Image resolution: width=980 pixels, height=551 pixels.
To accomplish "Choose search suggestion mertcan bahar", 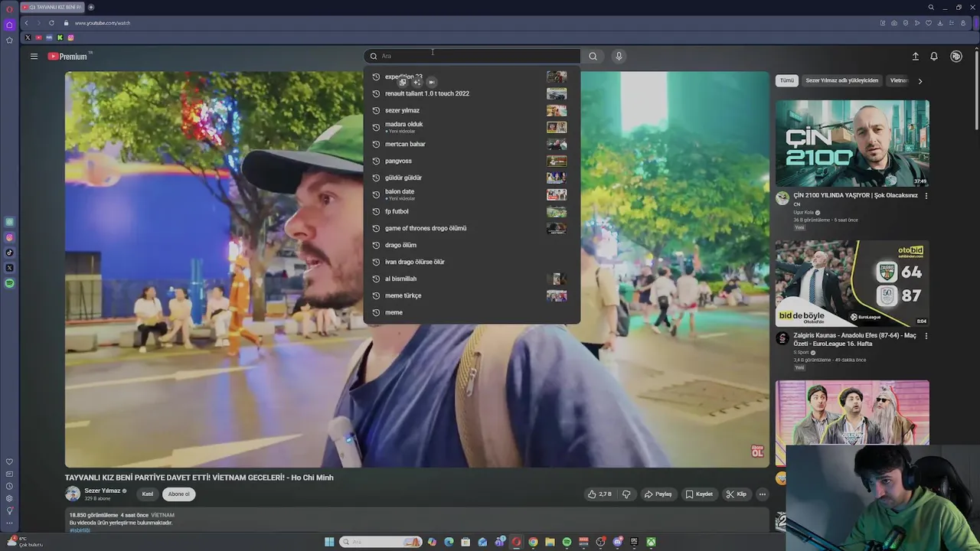I will pos(472,144).
